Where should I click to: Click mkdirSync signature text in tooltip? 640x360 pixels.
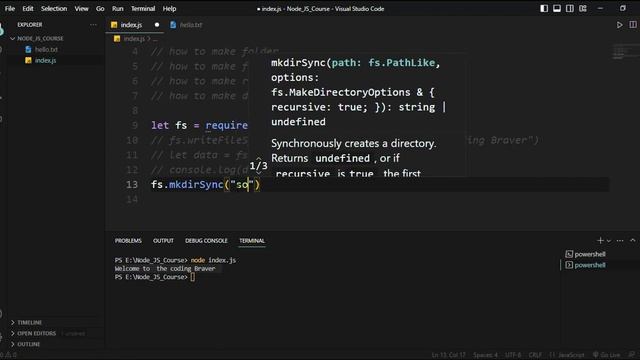coord(358,92)
